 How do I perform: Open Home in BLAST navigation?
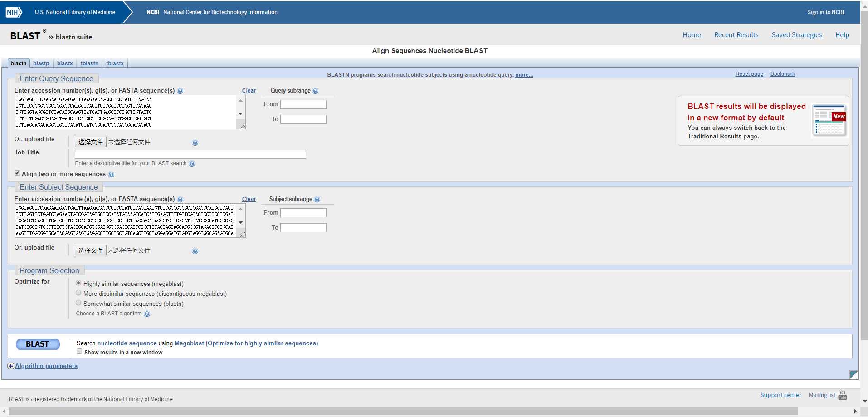tap(692, 35)
